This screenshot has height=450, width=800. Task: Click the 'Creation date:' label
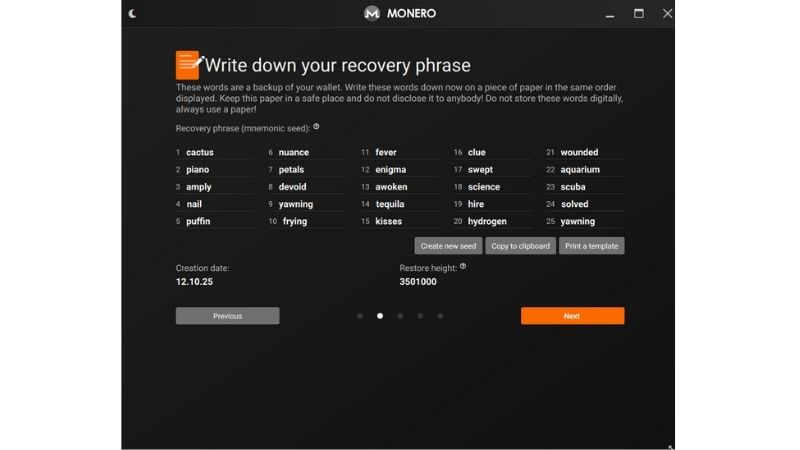tap(203, 268)
